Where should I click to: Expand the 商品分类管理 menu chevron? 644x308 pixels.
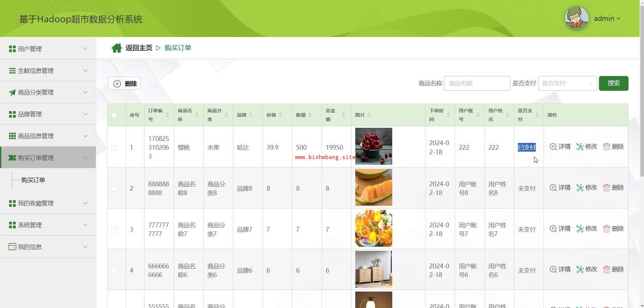[85, 92]
